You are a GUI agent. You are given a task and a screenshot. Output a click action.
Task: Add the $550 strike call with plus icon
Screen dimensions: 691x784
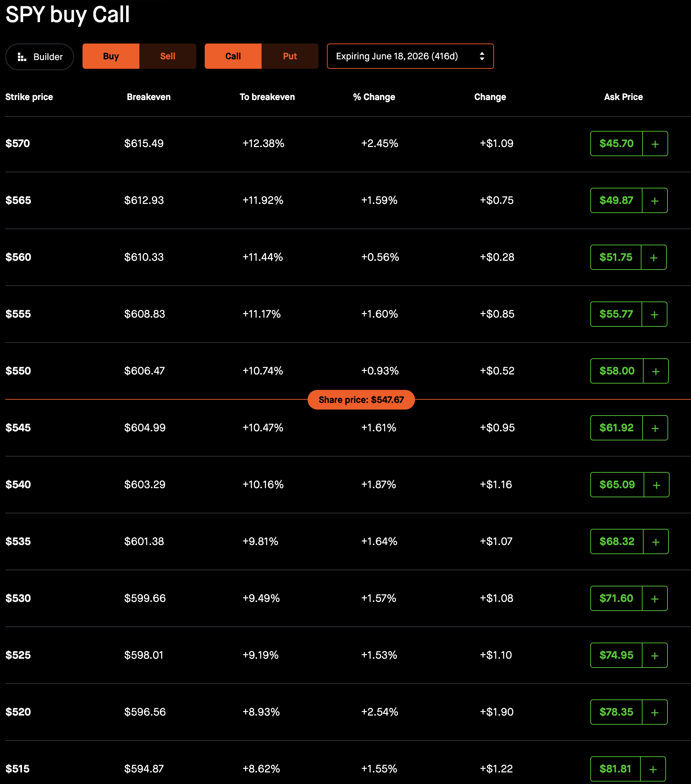click(x=656, y=371)
